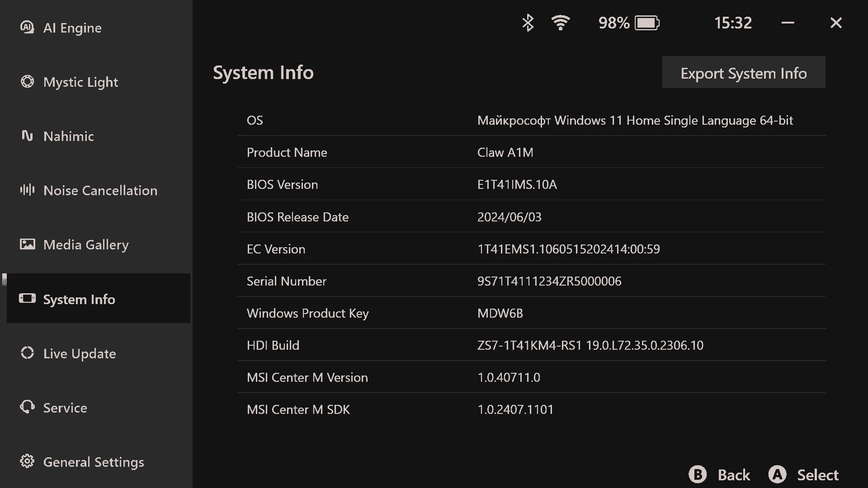Click the HDI Build label

click(273, 345)
